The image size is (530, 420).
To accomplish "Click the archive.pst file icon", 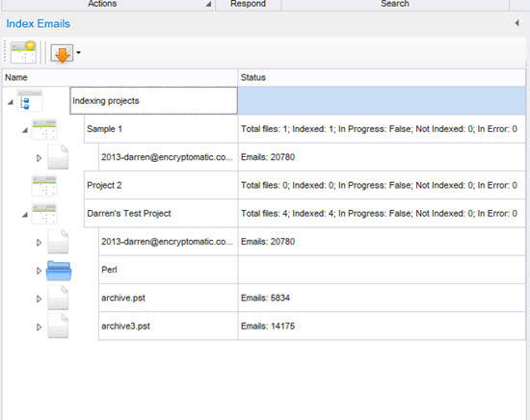I will (x=58, y=298).
